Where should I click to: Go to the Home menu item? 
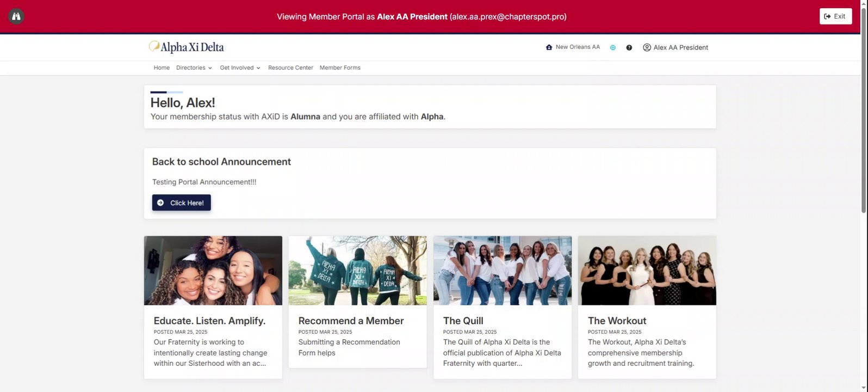[x=162, y=68]
